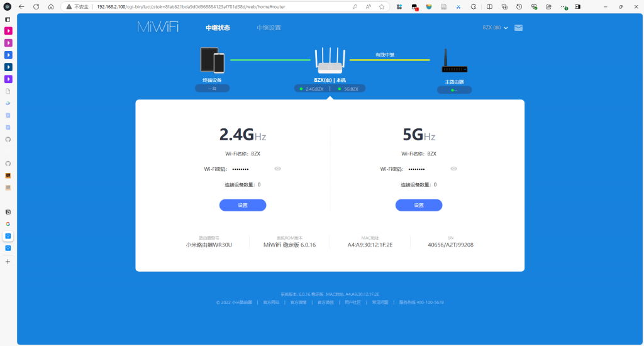Click the 2.4G:BZX status indicator
The height and width of the screenshot is (346, 644).
(312, 89)
